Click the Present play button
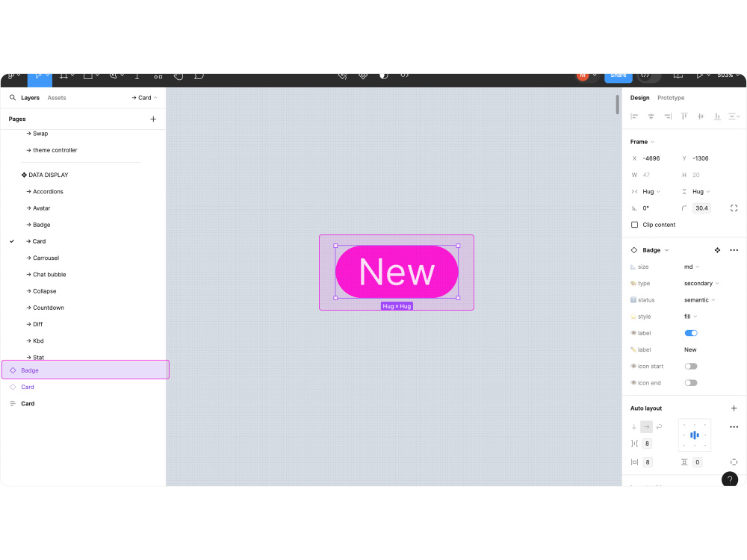Image resolution: width=747 pixels, height=560 pixels. (x=699, y=76)
